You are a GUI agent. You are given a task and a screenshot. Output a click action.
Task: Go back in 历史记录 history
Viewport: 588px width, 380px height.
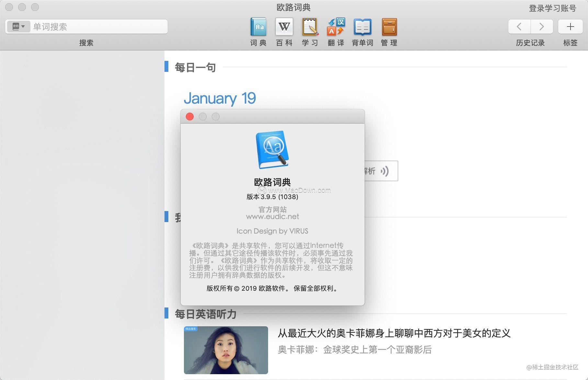(x=519, y=27)
